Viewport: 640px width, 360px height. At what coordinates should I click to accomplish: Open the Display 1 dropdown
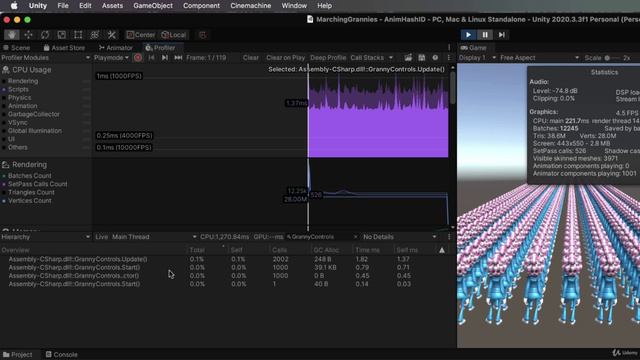tap(477, 58)
